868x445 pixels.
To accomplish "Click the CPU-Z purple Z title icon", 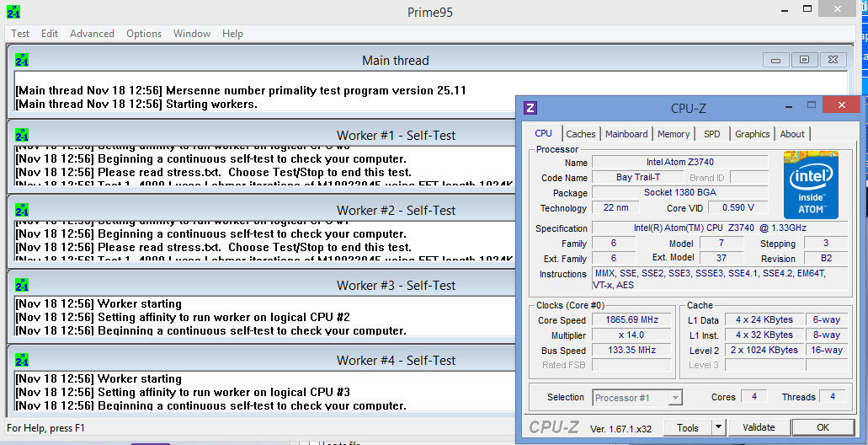I will [x=530, y=108].
